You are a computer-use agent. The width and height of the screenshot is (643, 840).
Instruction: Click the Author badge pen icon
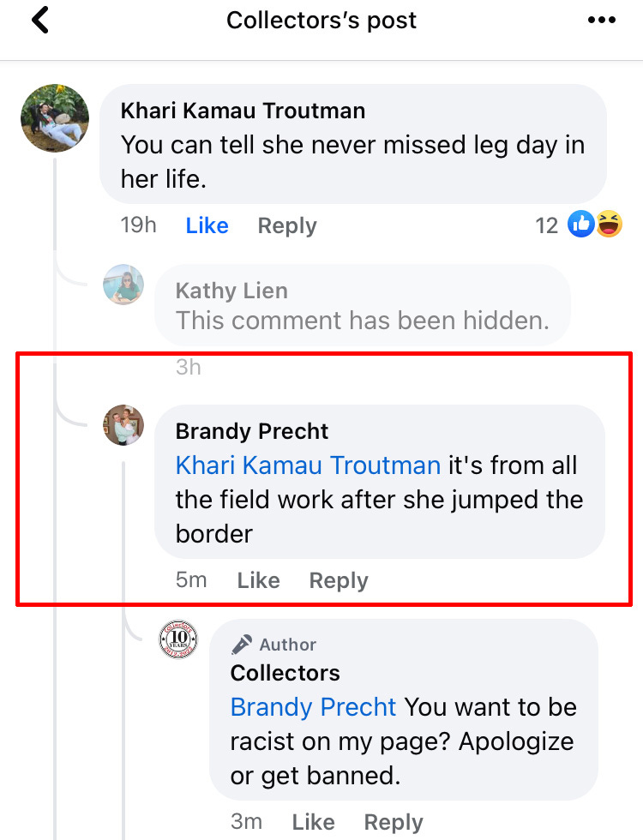243,644
